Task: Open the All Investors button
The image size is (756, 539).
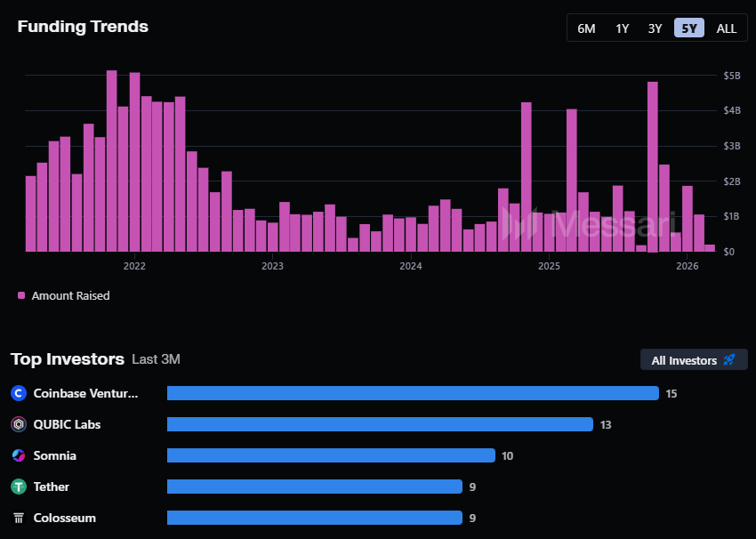Action: coord(694,360)
